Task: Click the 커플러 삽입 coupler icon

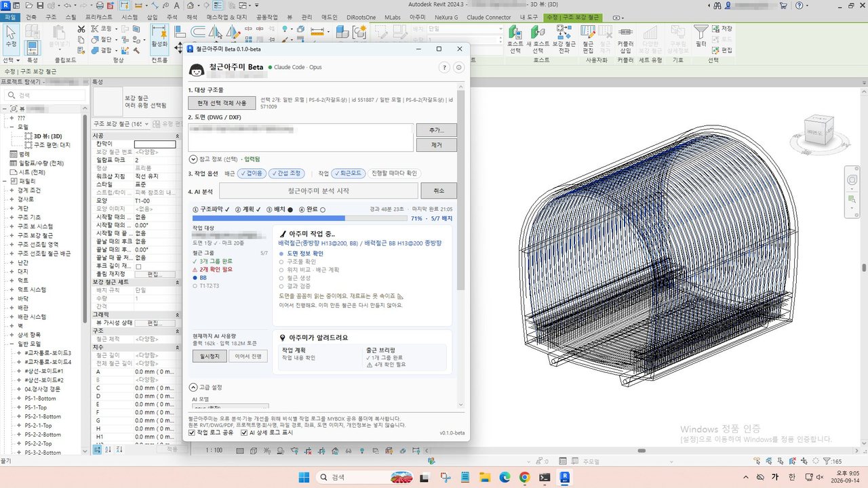Action: point(625,39)
